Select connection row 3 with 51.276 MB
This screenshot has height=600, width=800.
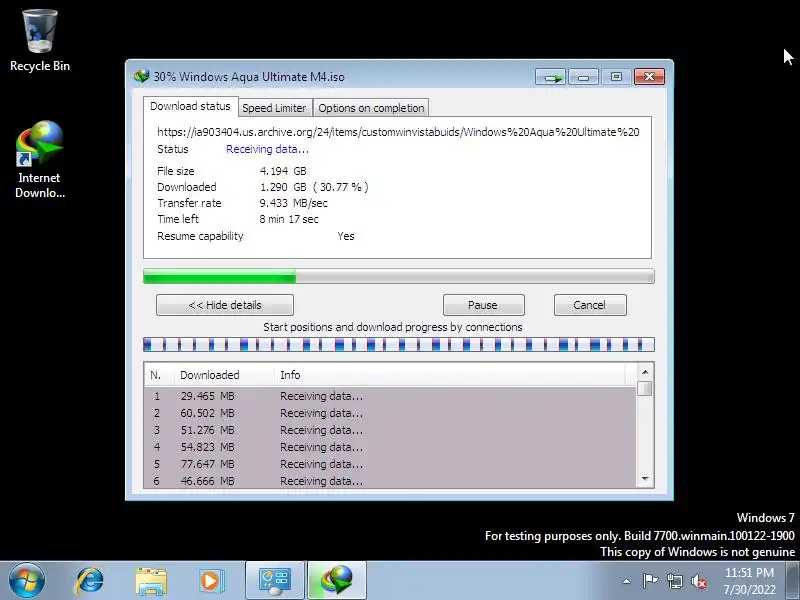point(390,430)
